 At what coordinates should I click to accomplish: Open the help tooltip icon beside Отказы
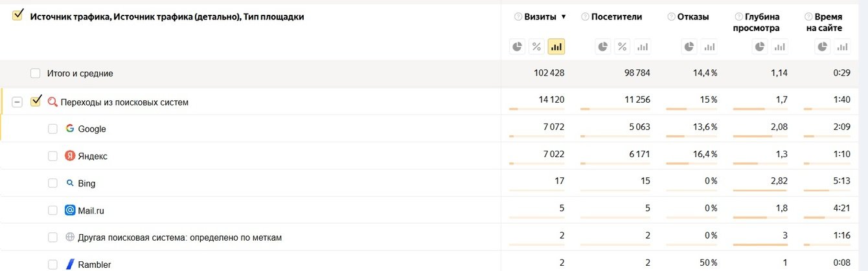click(672, 17)
